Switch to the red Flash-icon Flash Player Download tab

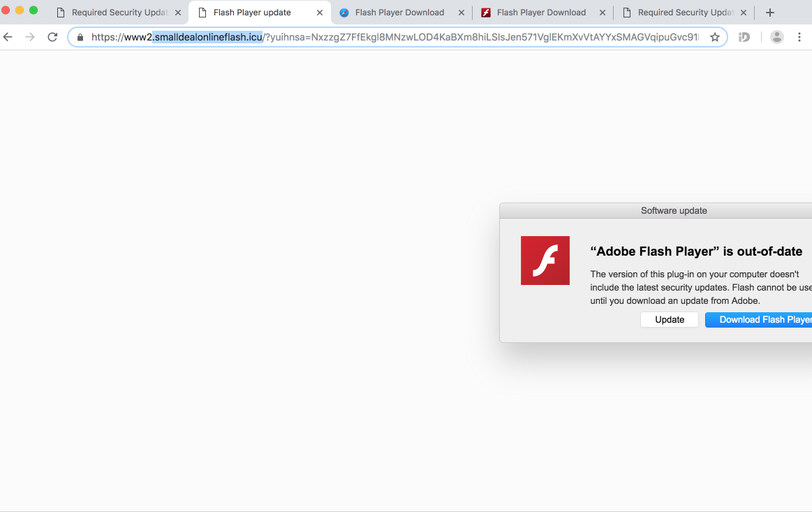(541, 13)
